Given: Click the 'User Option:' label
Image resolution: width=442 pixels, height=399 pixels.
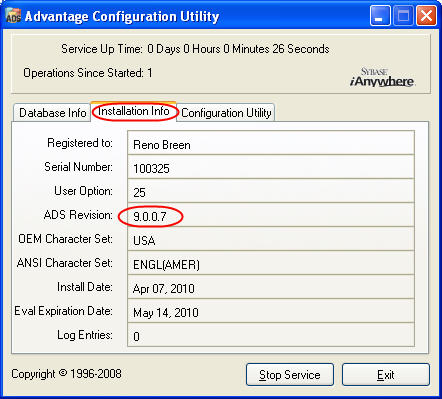Looking at the screenshot, I should click(83, 191).
